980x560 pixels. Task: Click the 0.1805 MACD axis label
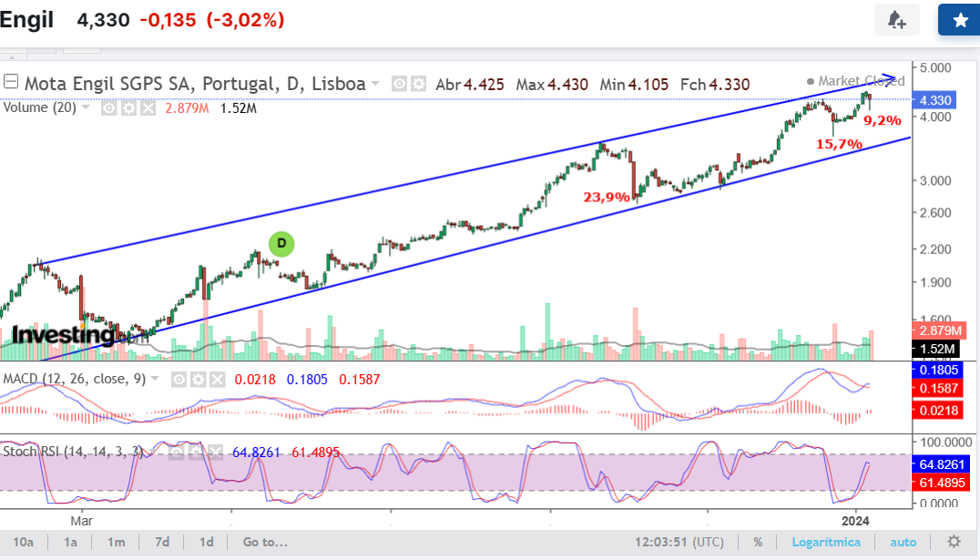coord(938,370)
